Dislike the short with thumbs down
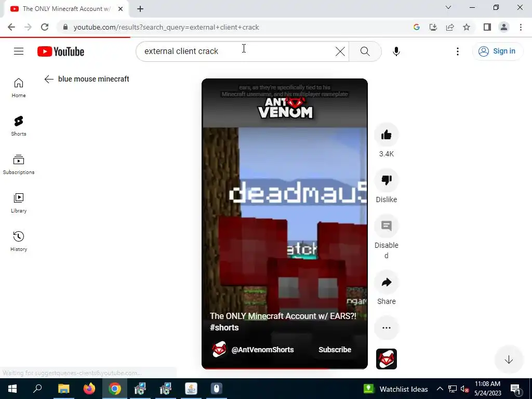532x399 pixels. 386,180
